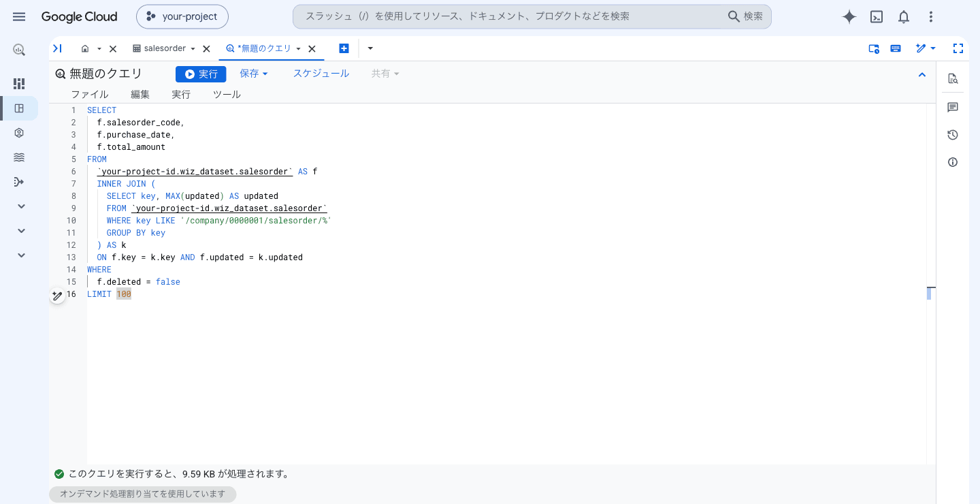Open the 保存 dropdown
Viewport: 980px width, 504px height.
[x=254, y=74]
